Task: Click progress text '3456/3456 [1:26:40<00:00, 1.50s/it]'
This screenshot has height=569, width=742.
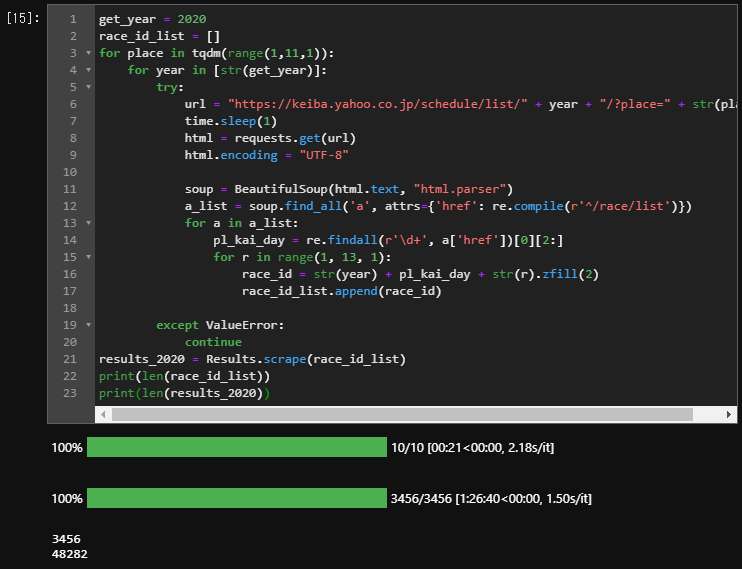Action: click(x=491, y=498)
